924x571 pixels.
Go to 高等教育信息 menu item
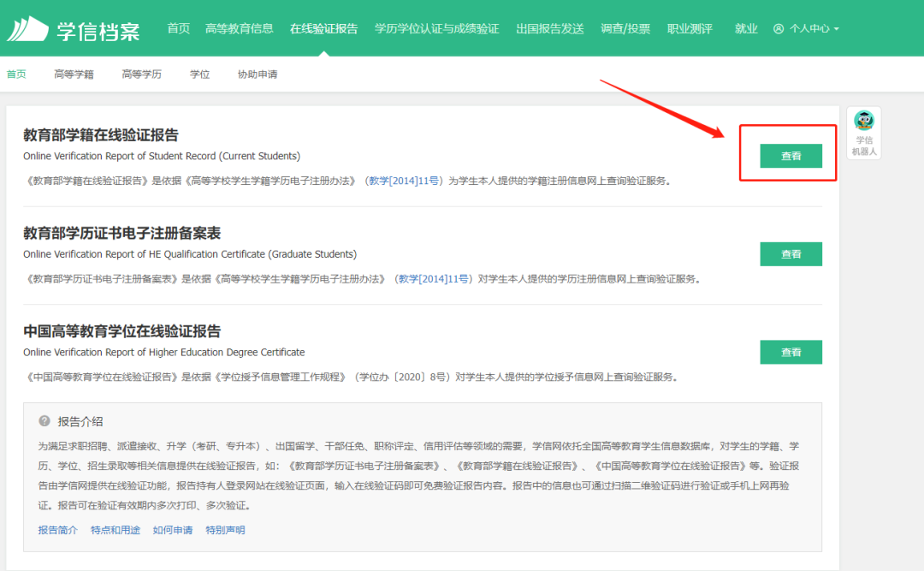(x=240, y=28)
